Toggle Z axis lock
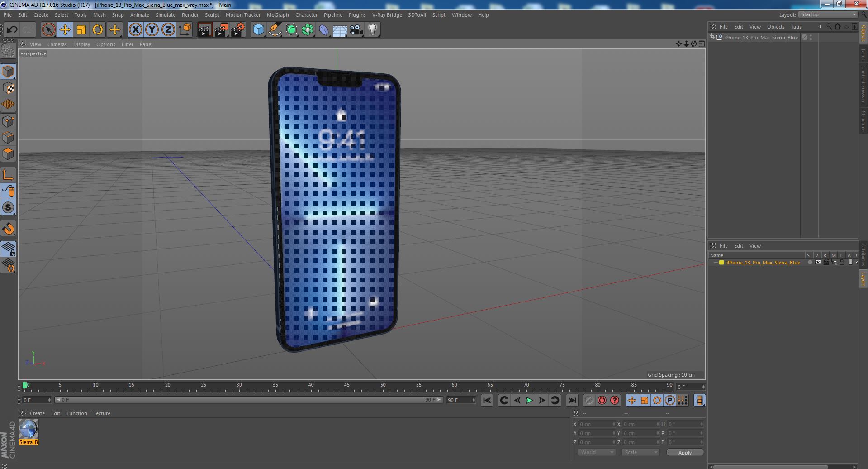The image size is (868, 469). tap(168, 30)
